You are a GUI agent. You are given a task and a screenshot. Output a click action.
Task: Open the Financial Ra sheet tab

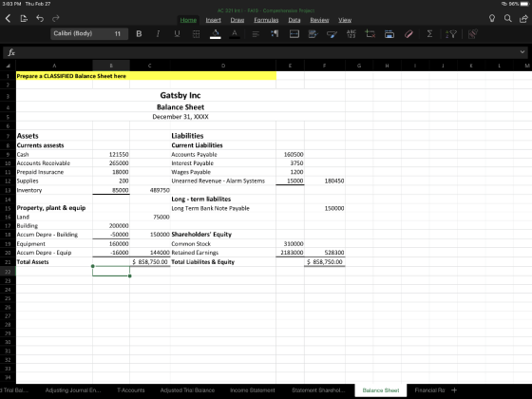(x=429, y=390)
